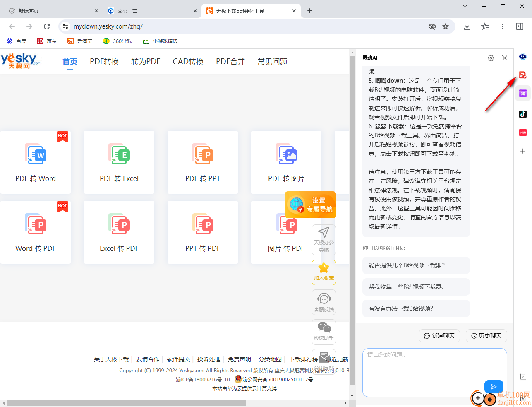Click suggestion 帮我收集一些B站视频下载器。
Viewport: 532px width, 407px height.
[x=416, y=287]
